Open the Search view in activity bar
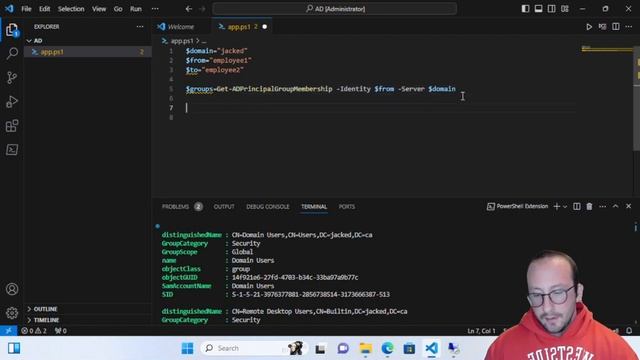This screenshot has width=640, height=360. (12, 53)
